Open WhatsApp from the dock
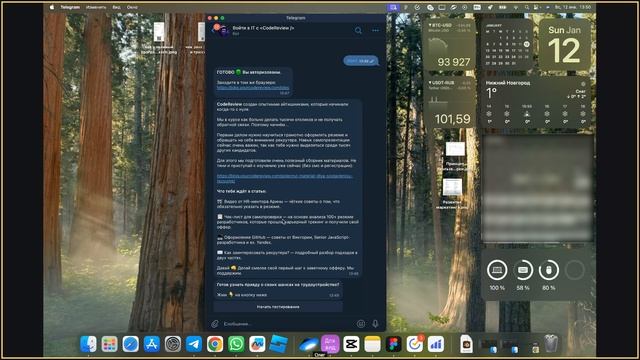Viewport: 640px width, 360px height. pyautogui.click(x=236, y=344)
